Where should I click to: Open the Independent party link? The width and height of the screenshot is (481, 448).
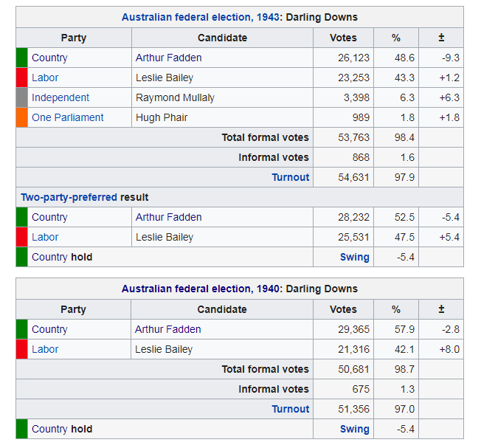60,97
